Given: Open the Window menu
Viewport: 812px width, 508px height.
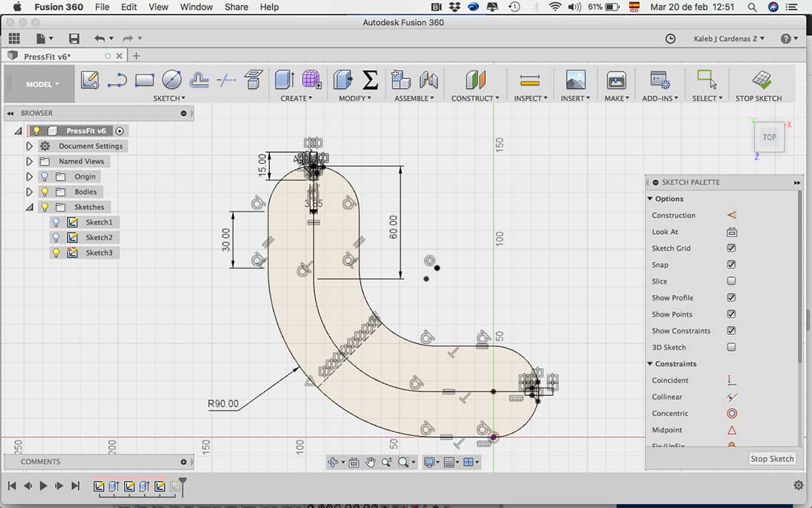Looking at the screenshot, I should tap(196, 7).
